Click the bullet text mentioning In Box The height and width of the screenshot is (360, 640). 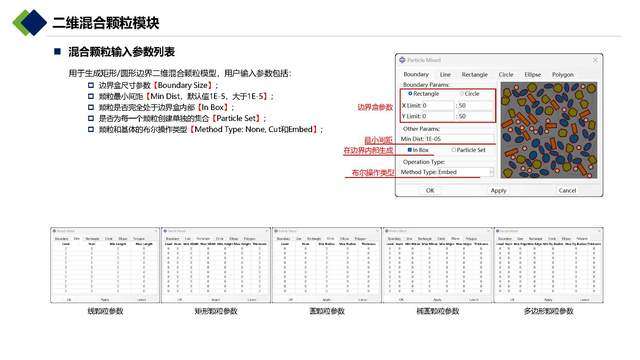tap(167, 107)
